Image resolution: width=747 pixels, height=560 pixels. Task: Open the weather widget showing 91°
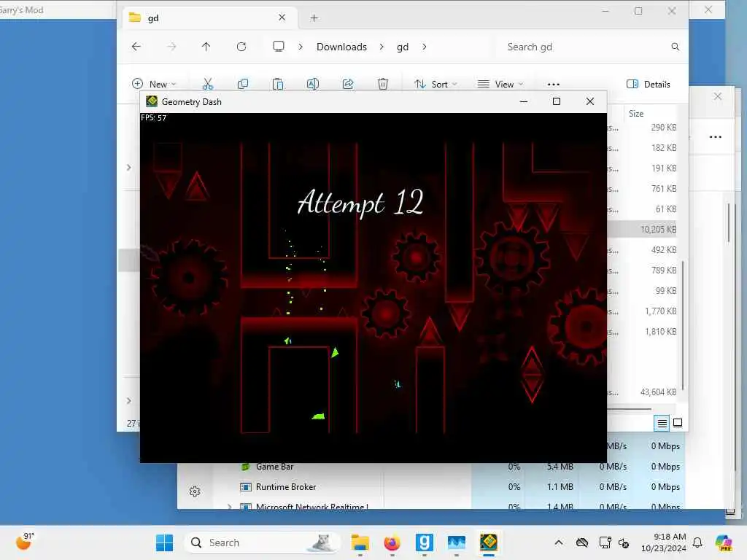(x=25, y=542)
